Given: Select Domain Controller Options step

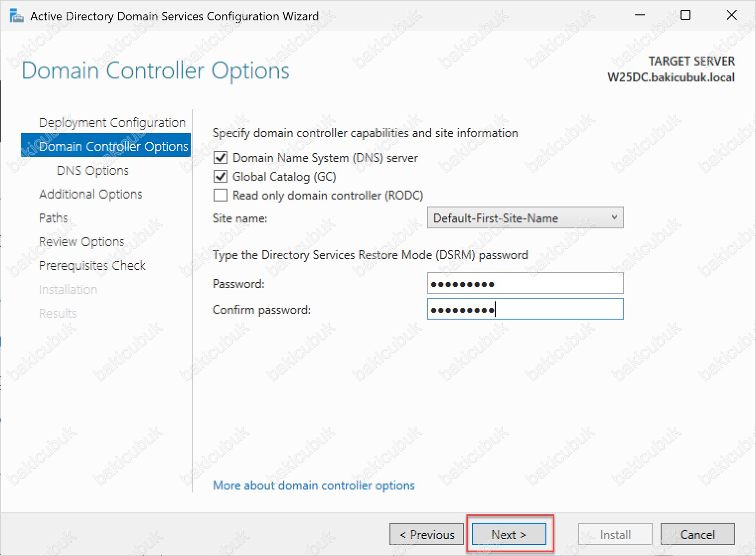Looking at the screenshot, I should click(106, 146).
